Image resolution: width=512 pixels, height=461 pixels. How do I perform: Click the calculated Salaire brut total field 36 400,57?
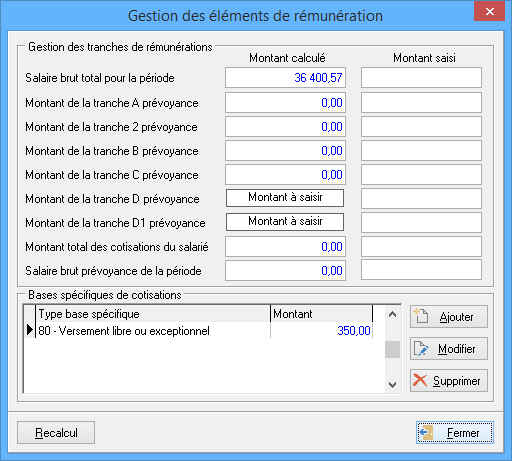285,78
